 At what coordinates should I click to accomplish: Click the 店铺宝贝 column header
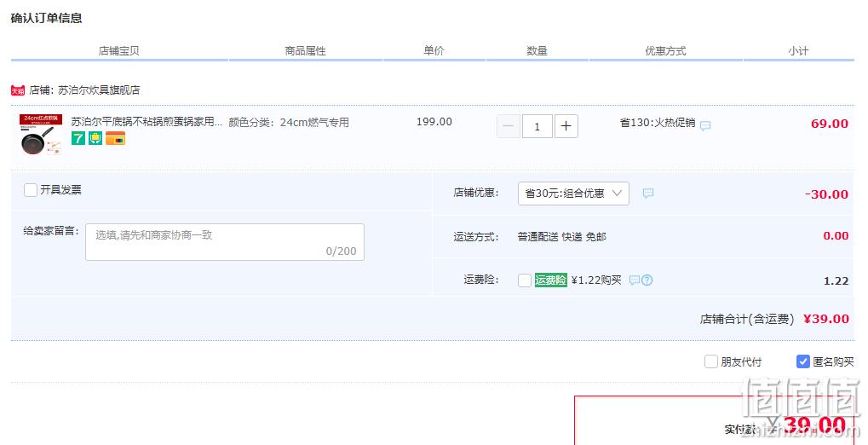(x=119, y=51)
